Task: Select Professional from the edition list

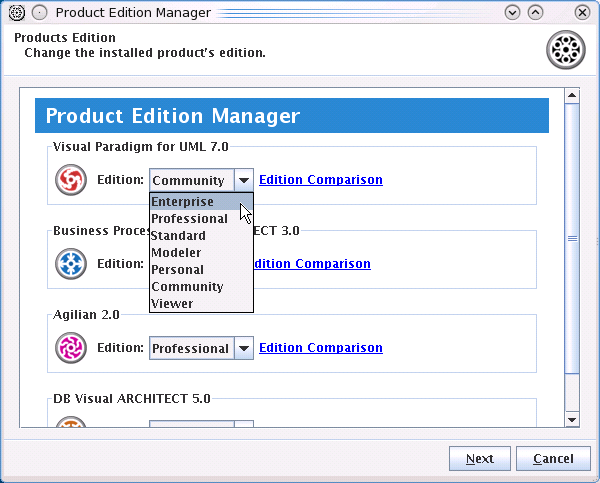Action: pyautogui.click(x=201, y=219)
